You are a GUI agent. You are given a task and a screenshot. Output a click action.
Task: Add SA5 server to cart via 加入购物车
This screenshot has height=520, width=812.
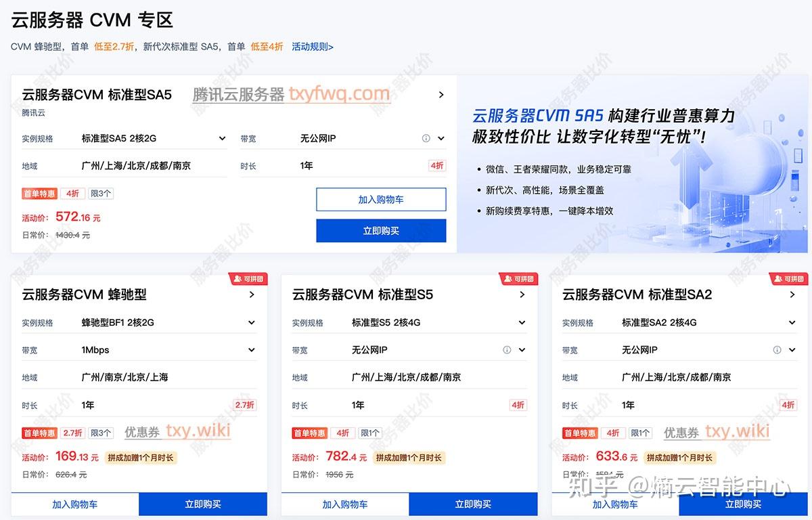(x=381, y=199)
